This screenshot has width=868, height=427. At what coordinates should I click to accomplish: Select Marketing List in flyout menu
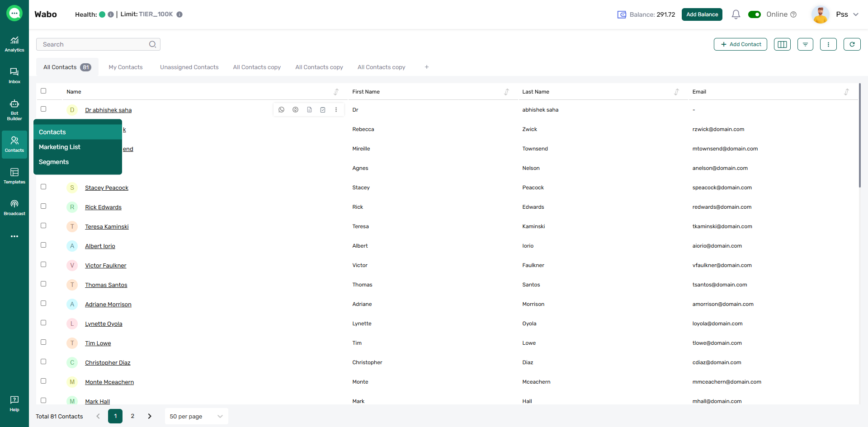coord(78,147)
